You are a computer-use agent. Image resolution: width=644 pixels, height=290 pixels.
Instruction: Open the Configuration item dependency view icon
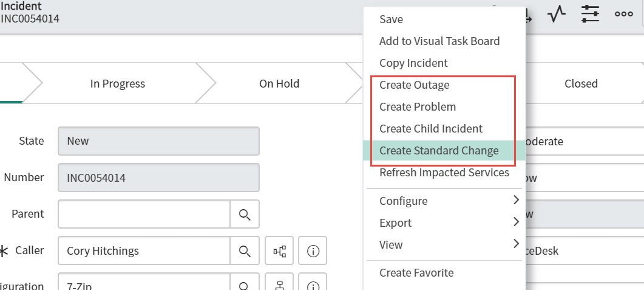click(280, 286)
